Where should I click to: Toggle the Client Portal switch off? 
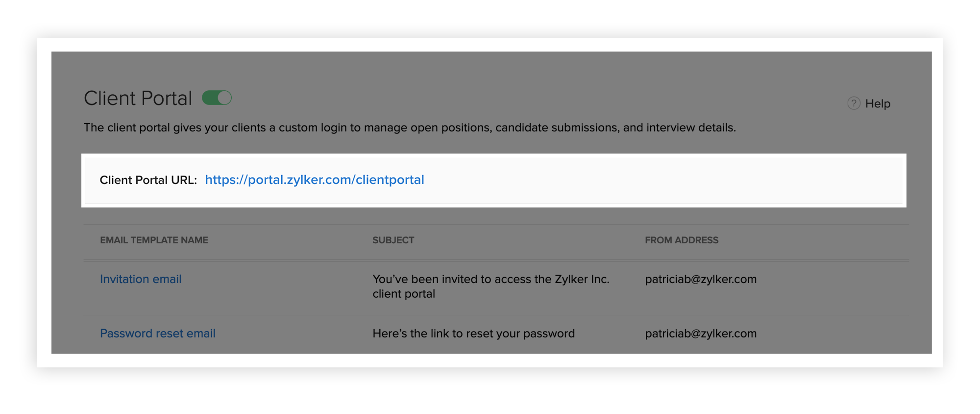pyautogui.click(x=217, y=98)
